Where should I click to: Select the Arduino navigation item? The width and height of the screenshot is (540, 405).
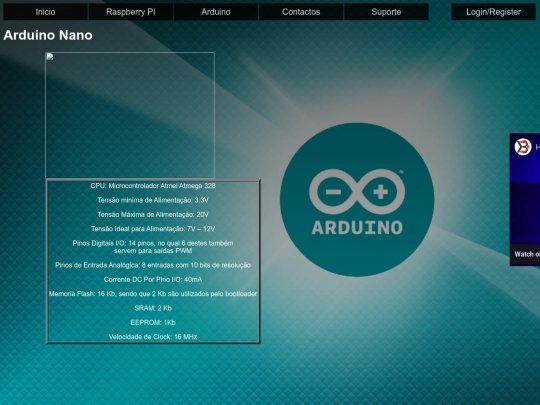click(216, 12)
